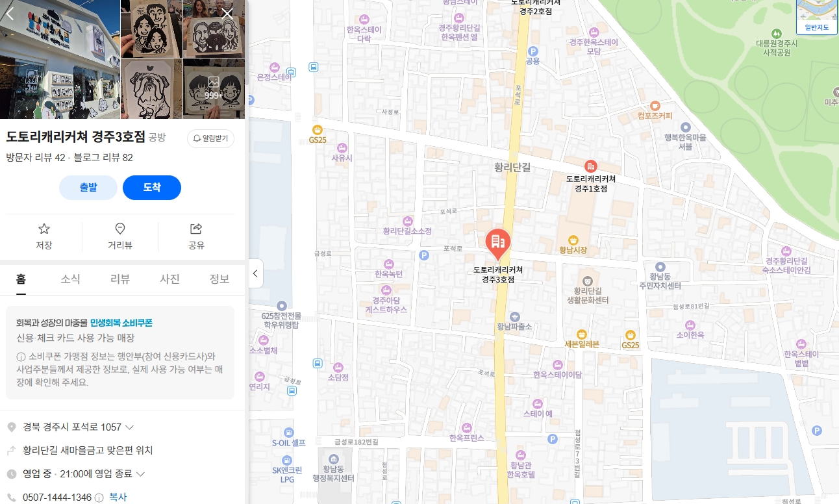839x504 pixels.
Task: Click the 공용 parking marker
Action: 533,51
